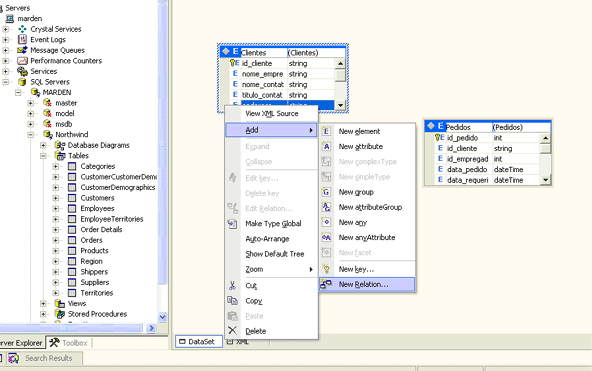Click the Cut scissors icon
The image size is (592, 371).
pyautogui.click(x=233, y=286)
